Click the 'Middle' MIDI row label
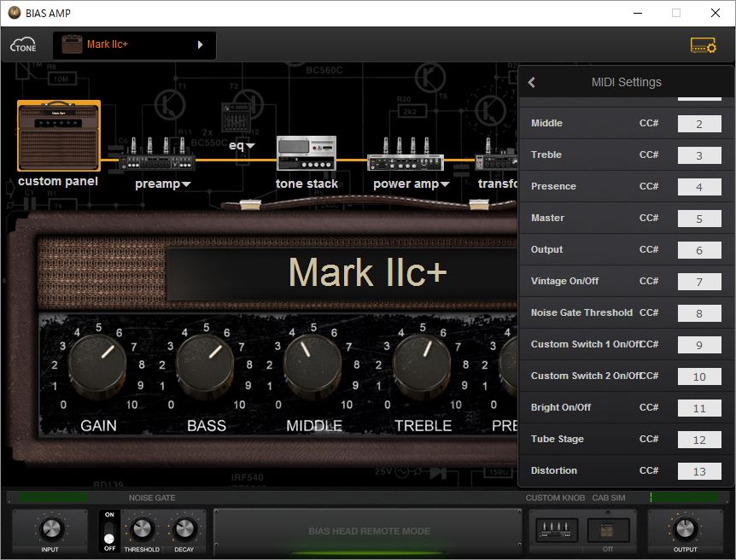The image size is (736, 560). (x=546, y=123)
